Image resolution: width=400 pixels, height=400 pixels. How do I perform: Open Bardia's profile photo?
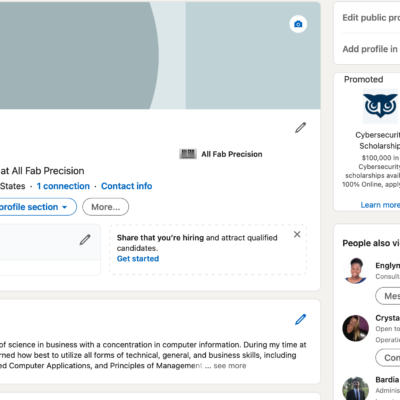coord(355,389)
